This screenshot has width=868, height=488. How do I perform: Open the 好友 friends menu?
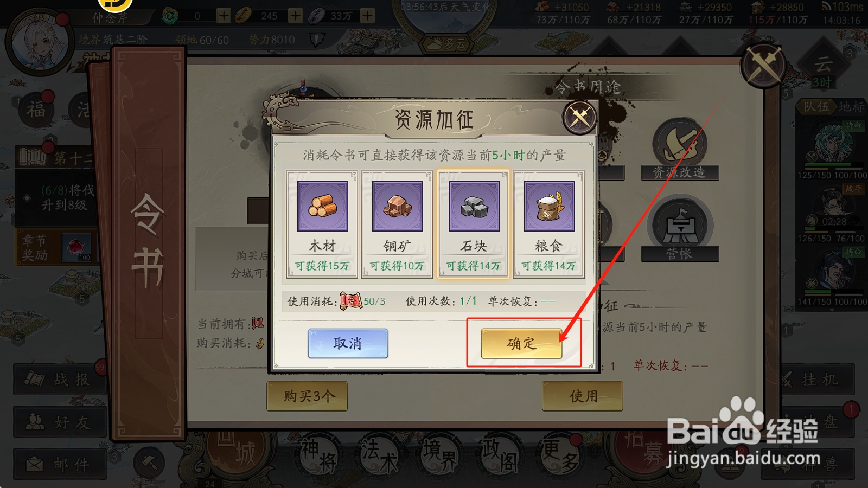pyautogui.click(x=60, y=421)
